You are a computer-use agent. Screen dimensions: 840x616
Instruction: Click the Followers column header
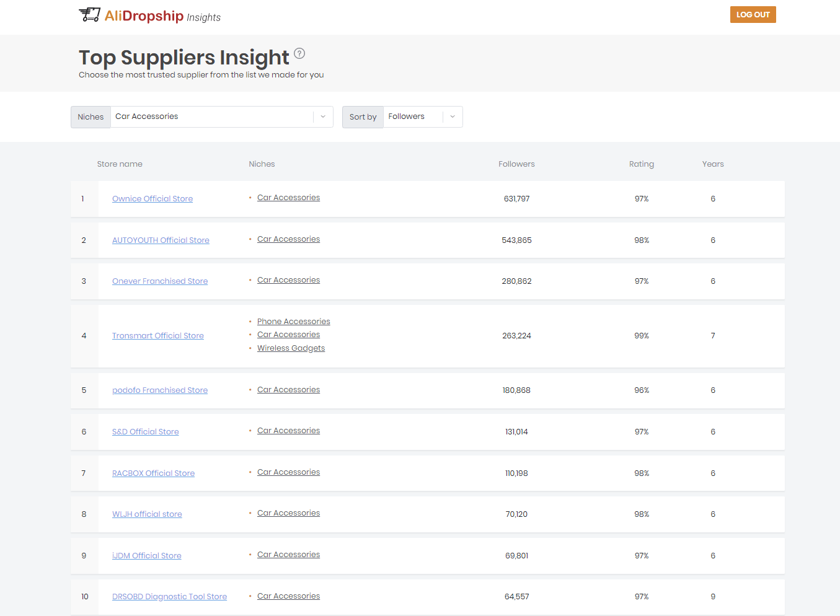click(516, 164)
